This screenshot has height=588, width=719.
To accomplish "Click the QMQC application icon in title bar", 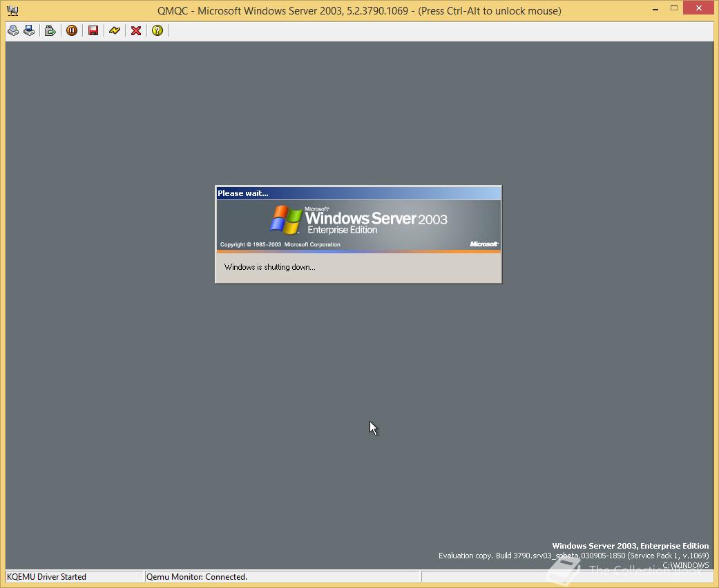I will (x=12, y=10).
